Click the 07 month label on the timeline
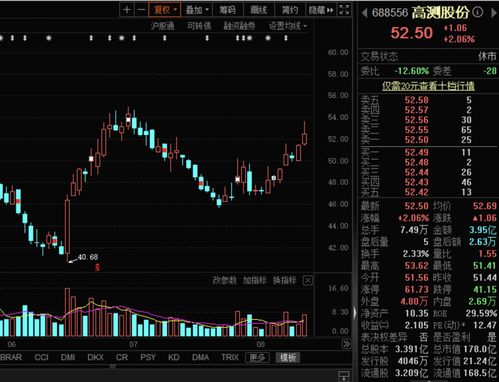The image size is (499, 382). (133, 344)
